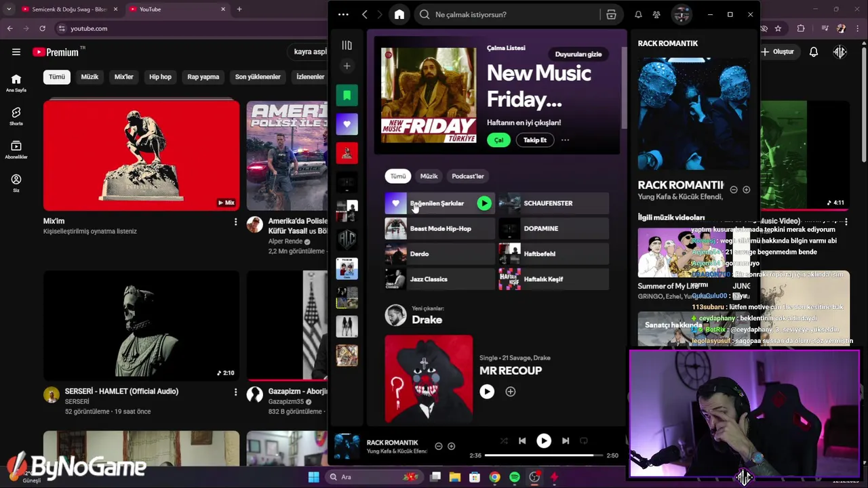Go to YouTube Ana Sayfa
The image size is (868, 488).
[x=16, y=83]
